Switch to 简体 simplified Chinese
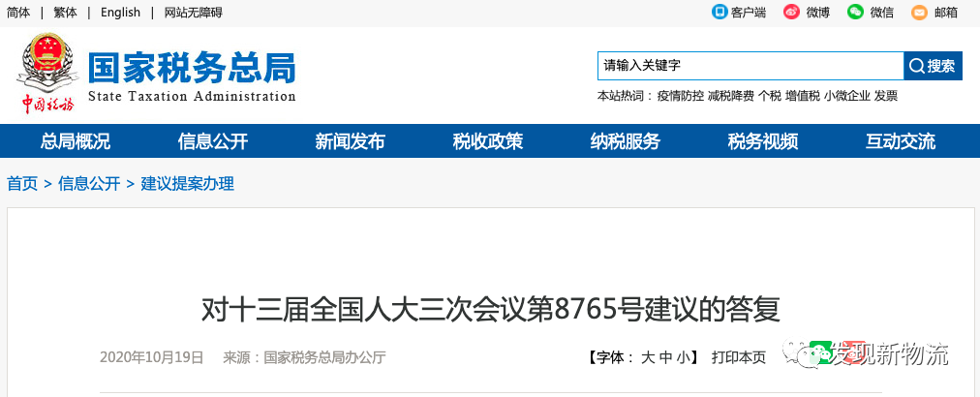 point(18,13)
